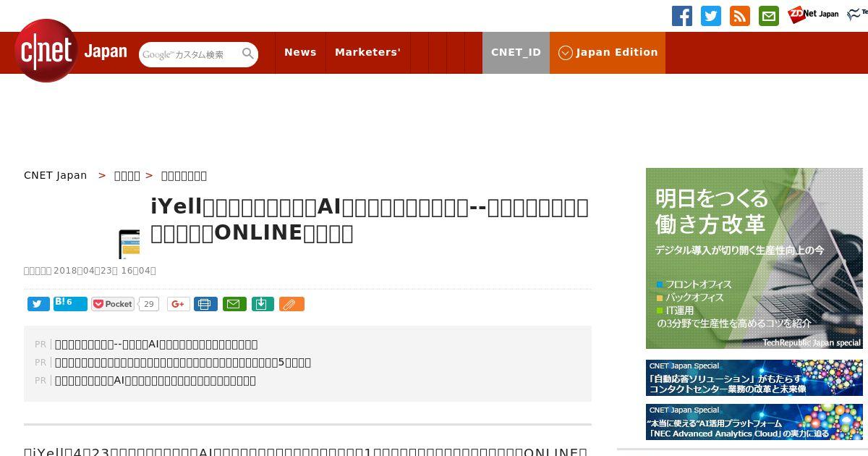Open the RSS feed icon
The height and width of the screenshot is (456, 868).
tap(740, 16)
